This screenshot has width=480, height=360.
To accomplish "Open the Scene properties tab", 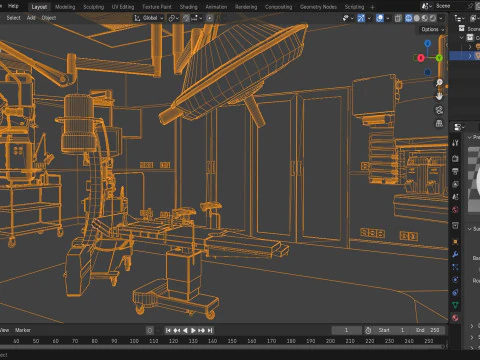I will pos(455,197).
